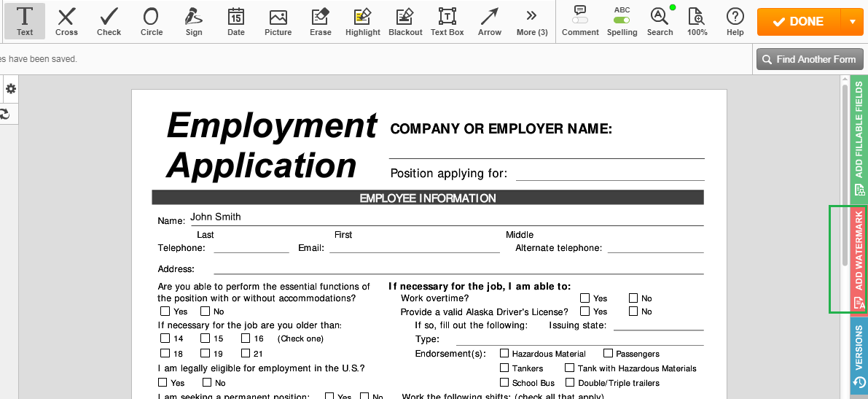Select the Text tool
868x399 pixels.
pos(24,21)
